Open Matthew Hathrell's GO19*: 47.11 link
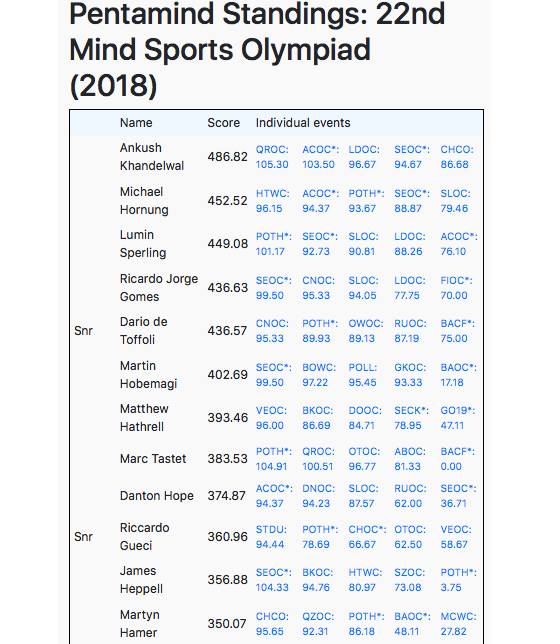The width and height of the screenshot is (560, 644). coord(458,418)
